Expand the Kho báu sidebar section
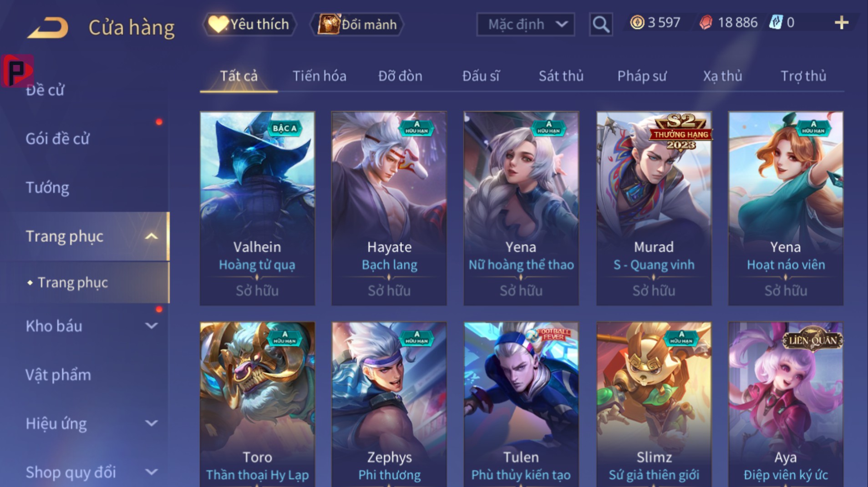 [151, 326]
